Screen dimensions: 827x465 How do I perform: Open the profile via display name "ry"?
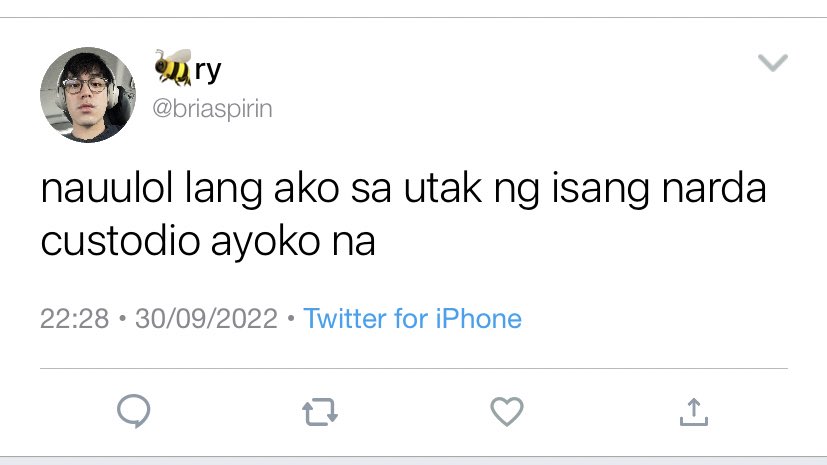[208, 71]
